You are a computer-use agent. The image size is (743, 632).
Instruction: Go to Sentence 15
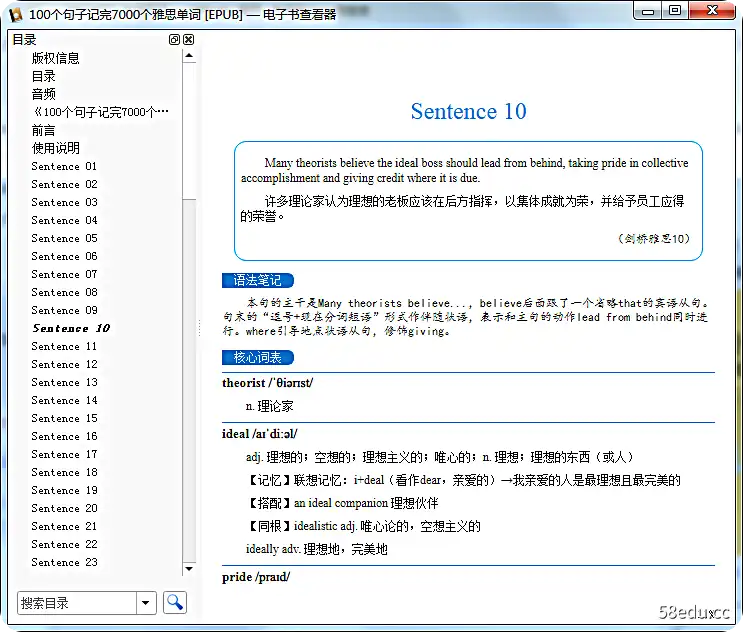tap(64, 418)
